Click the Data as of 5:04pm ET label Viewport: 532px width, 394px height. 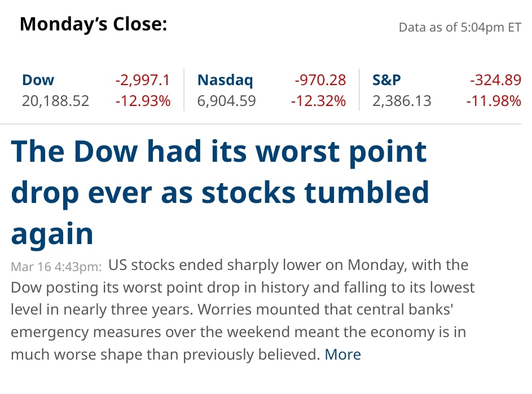point(460,27)
